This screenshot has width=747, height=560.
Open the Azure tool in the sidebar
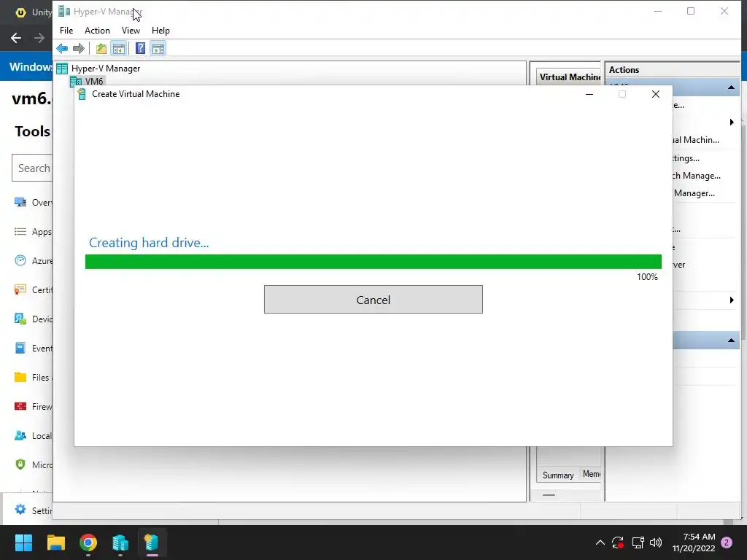32,261
